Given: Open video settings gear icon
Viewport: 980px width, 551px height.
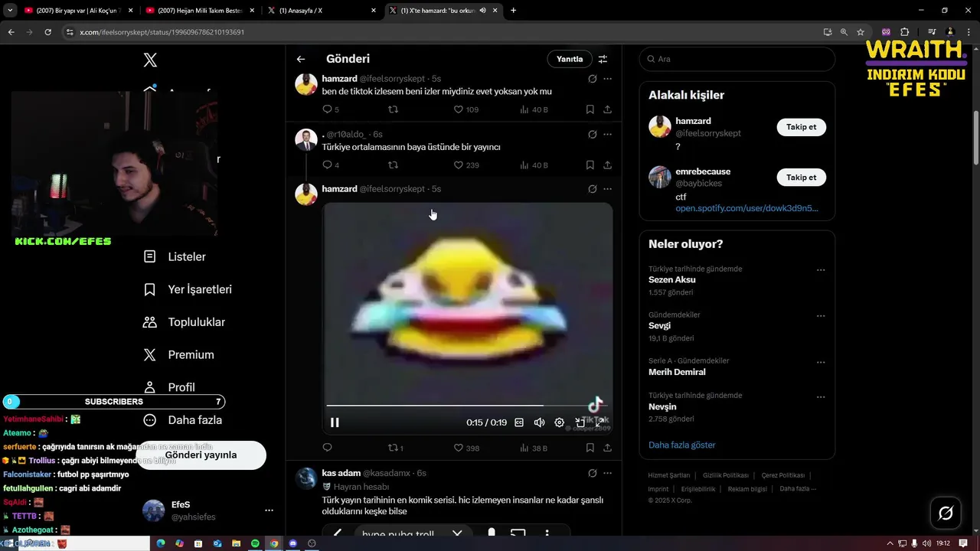Looking at the screenshot, I should pos(560,422).
